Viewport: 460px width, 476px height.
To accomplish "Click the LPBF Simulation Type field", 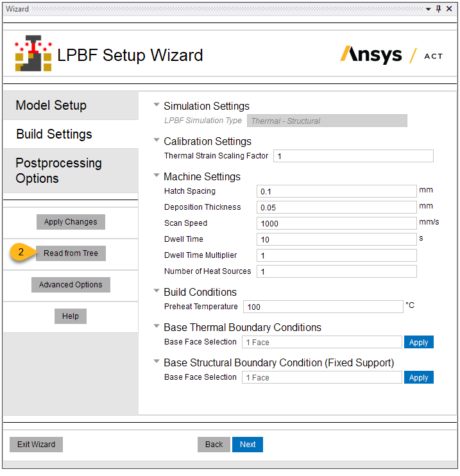I will [327, 121].
